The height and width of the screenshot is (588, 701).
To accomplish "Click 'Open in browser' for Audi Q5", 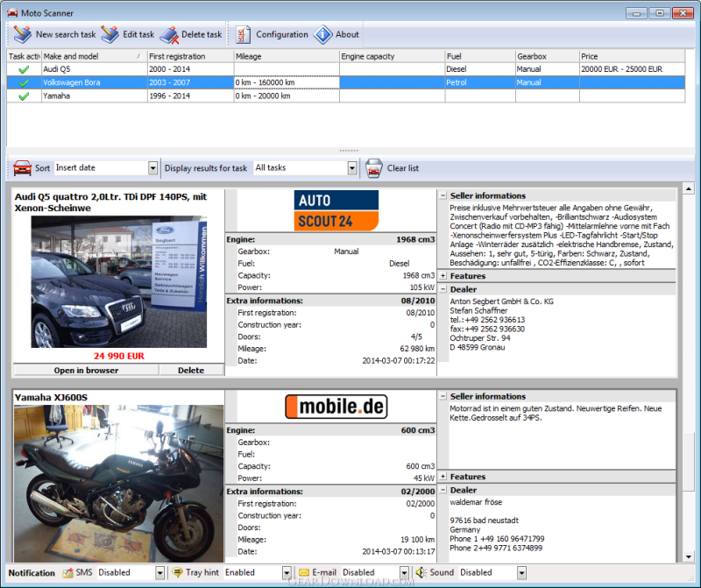I will (86, 371).
